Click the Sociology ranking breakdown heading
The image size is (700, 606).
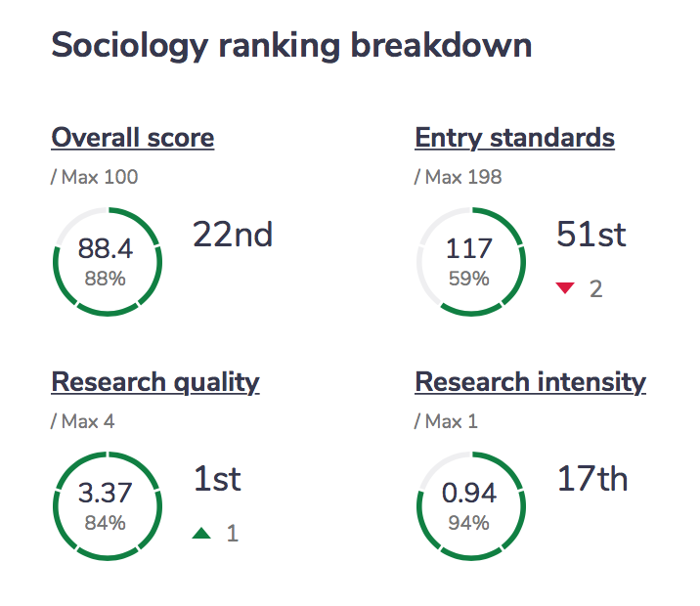[x=291, y=46]
